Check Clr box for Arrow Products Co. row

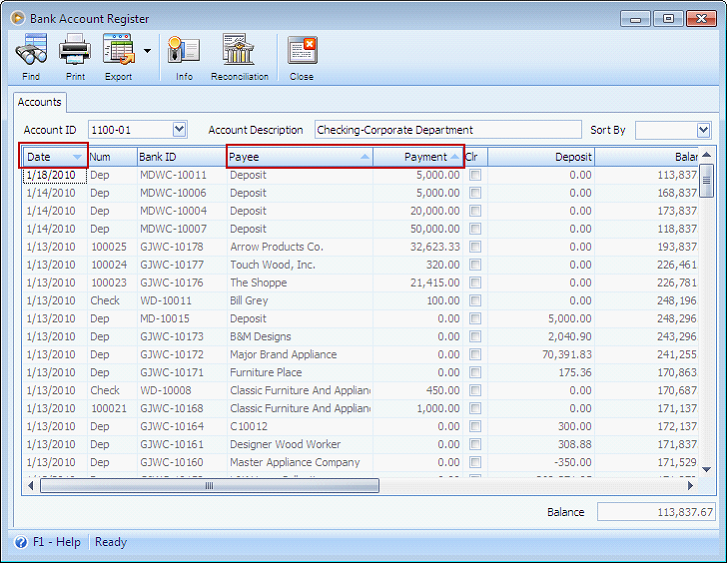(475, 247)
